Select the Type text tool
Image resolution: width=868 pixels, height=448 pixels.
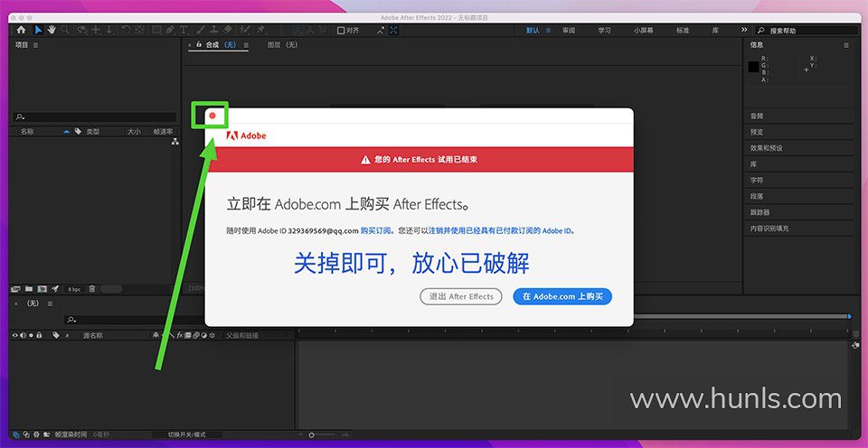click(184, 30)
